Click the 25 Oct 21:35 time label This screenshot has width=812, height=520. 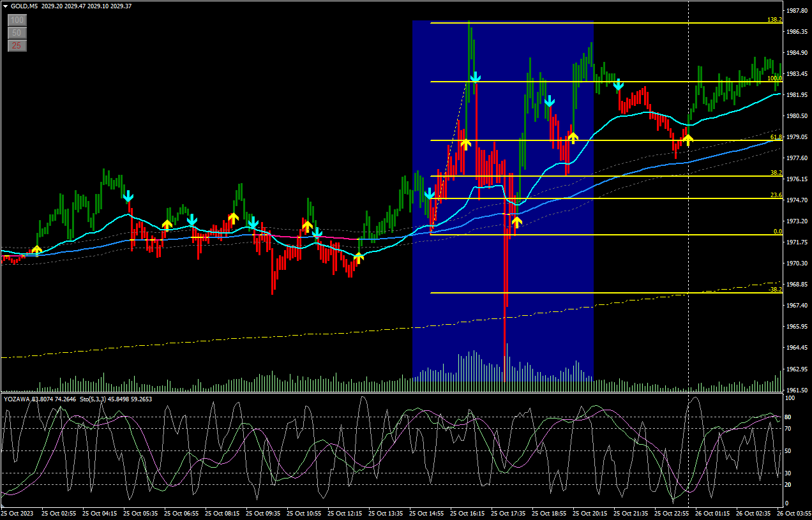[630, 513]
